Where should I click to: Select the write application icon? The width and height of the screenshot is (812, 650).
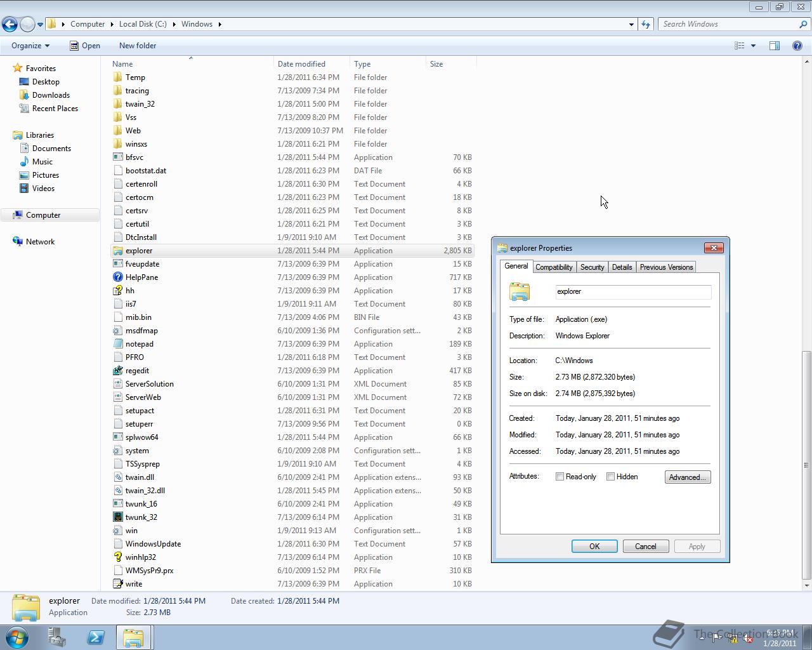(x=118, y=584)
